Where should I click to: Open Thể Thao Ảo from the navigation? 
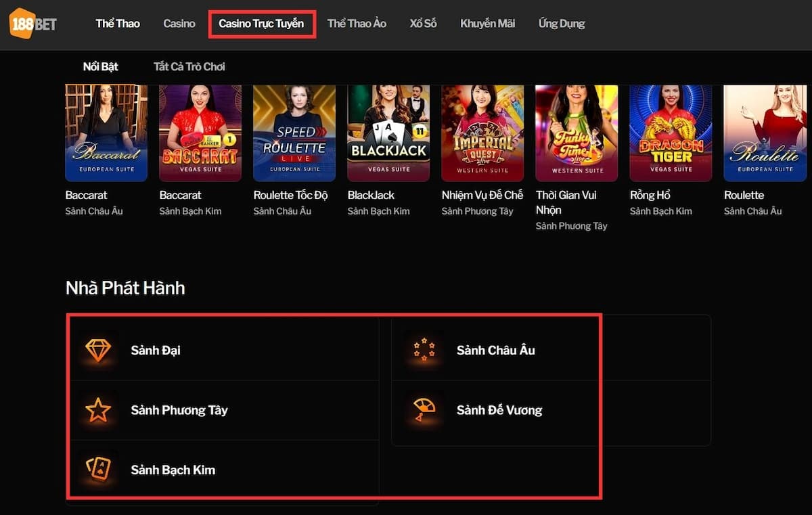tap(357, 23)
